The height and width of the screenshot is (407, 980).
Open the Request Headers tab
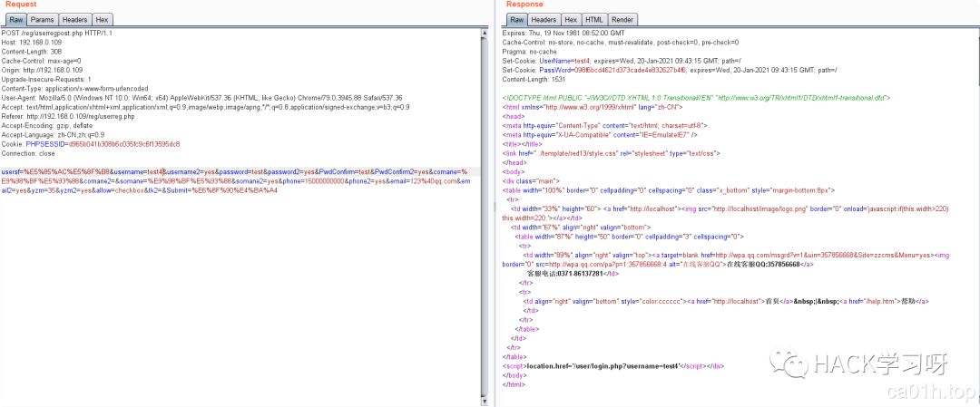point(74,19)
